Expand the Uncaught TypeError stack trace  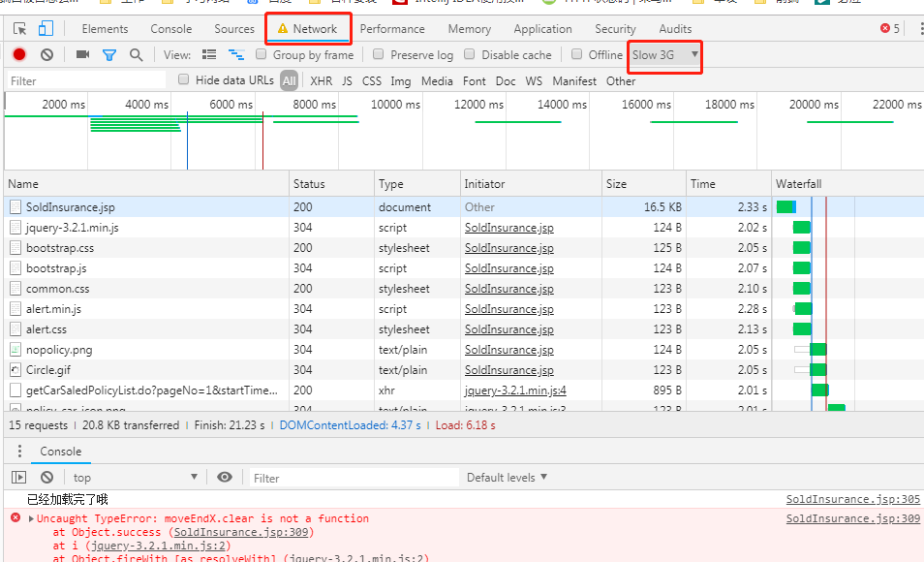[x=31, y=518]
